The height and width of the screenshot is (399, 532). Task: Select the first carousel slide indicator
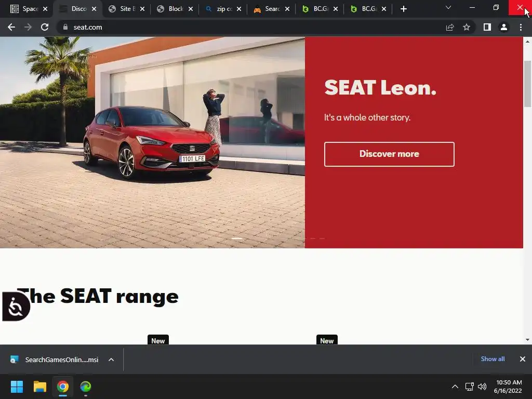pos(237,238)
